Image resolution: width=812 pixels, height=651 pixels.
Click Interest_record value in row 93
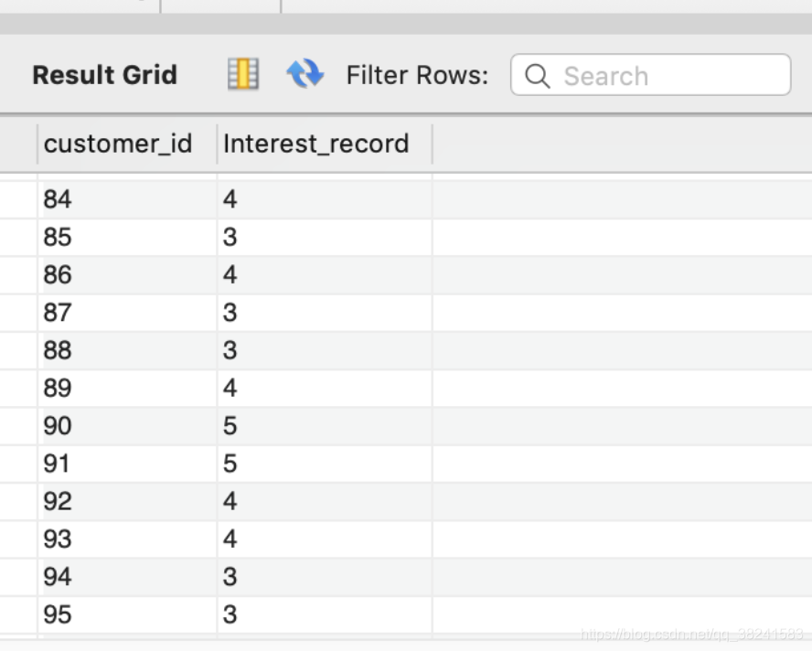325,539
